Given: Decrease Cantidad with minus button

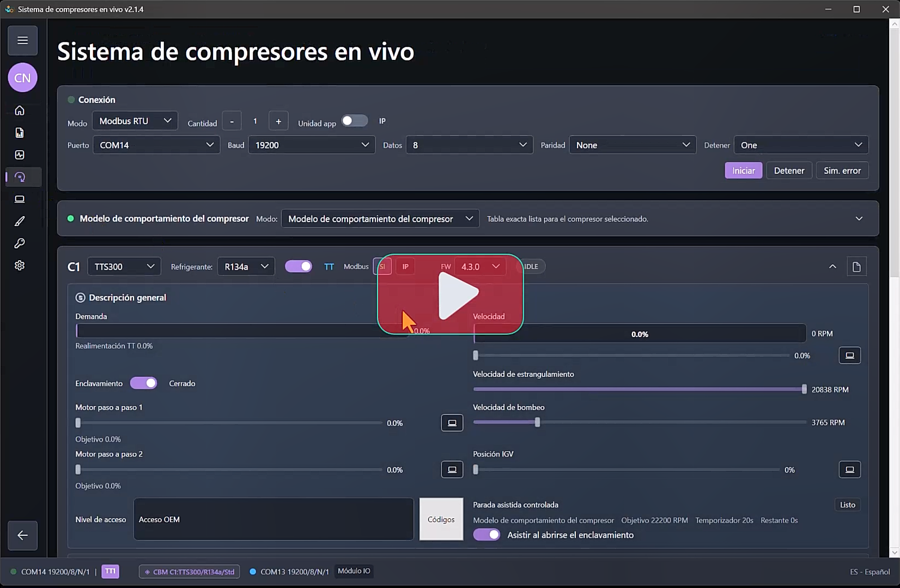Looking at the screenshot, I should click(232, 121).
